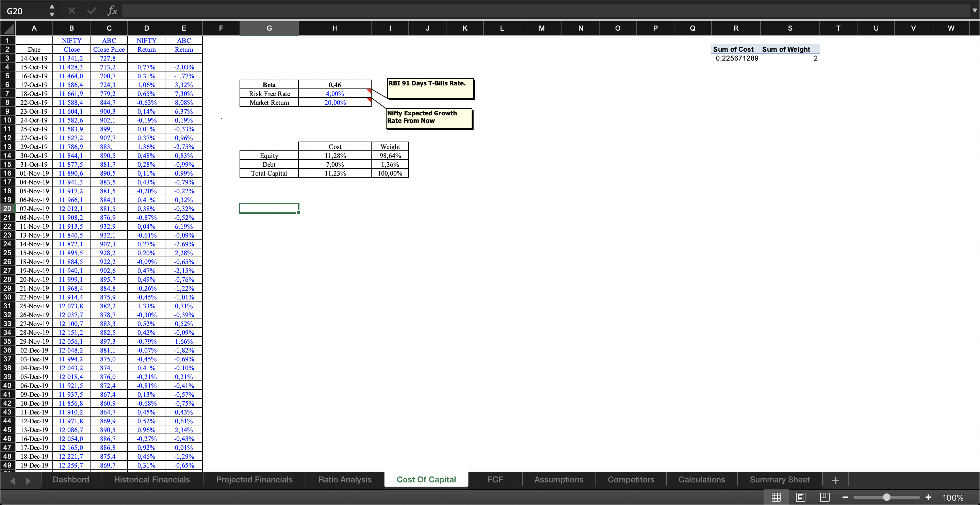Click the checkmark to accept cell entry
The width and height of the screenshot is (980, 505).
(x=91, y=10)
